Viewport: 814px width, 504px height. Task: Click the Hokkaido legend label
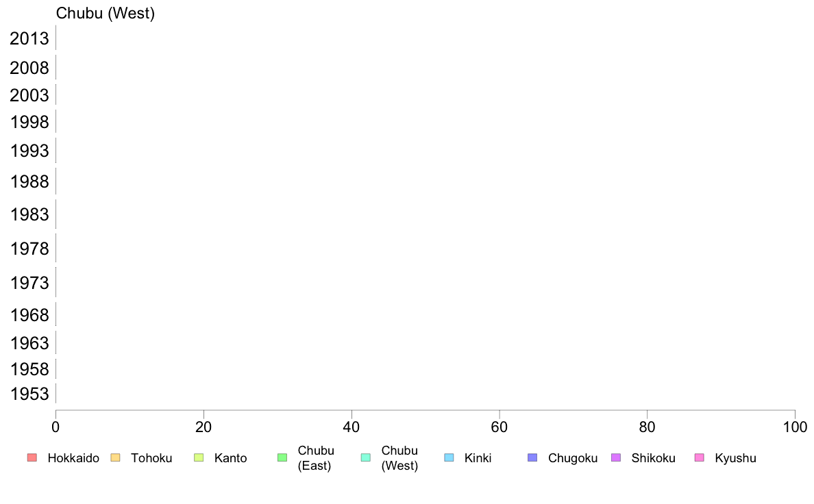(73, 458)
